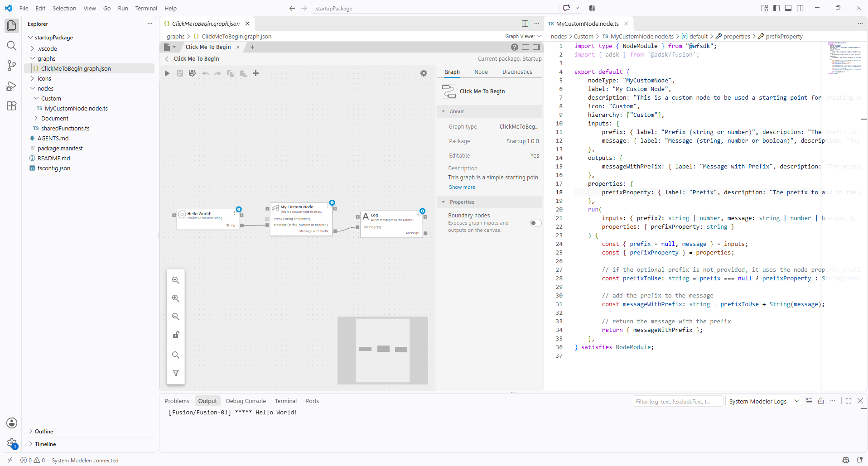Open Source Control view in activity bar
This screenshot has height=466, width=868.
click(12, 66)
